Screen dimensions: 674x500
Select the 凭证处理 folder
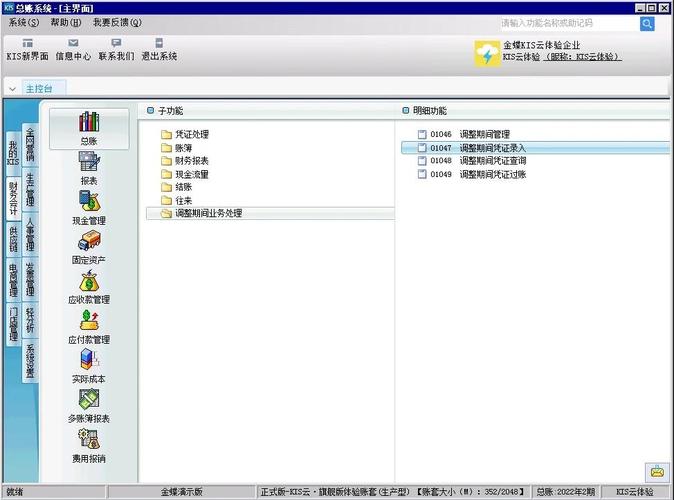[191, 134]
